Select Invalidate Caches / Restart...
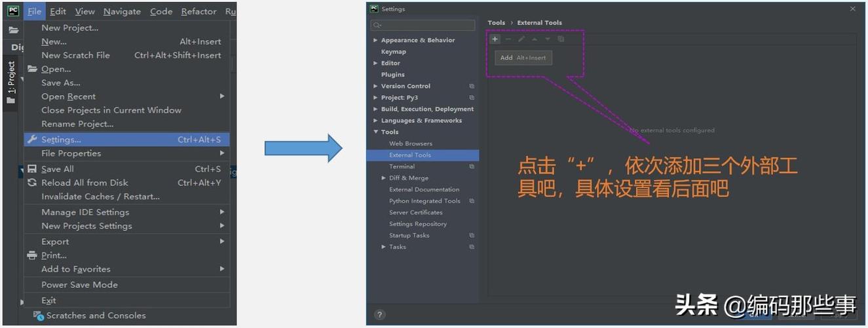This screenshot has height=328, width=868. tap(127, 196)
